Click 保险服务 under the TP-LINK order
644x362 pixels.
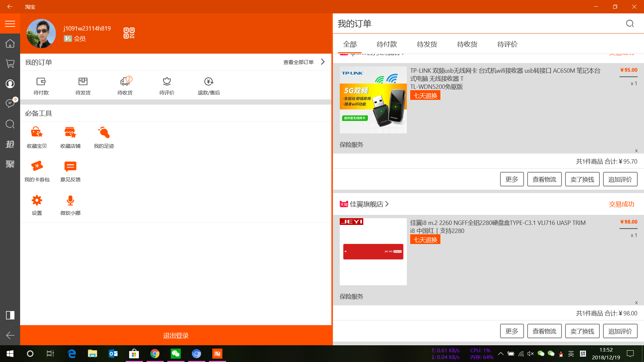[x=352, y=144]
